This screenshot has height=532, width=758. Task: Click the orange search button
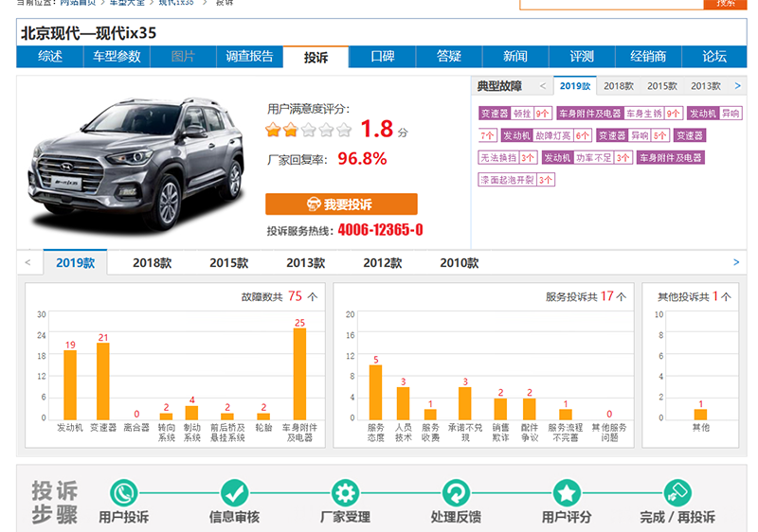(725, 4)
